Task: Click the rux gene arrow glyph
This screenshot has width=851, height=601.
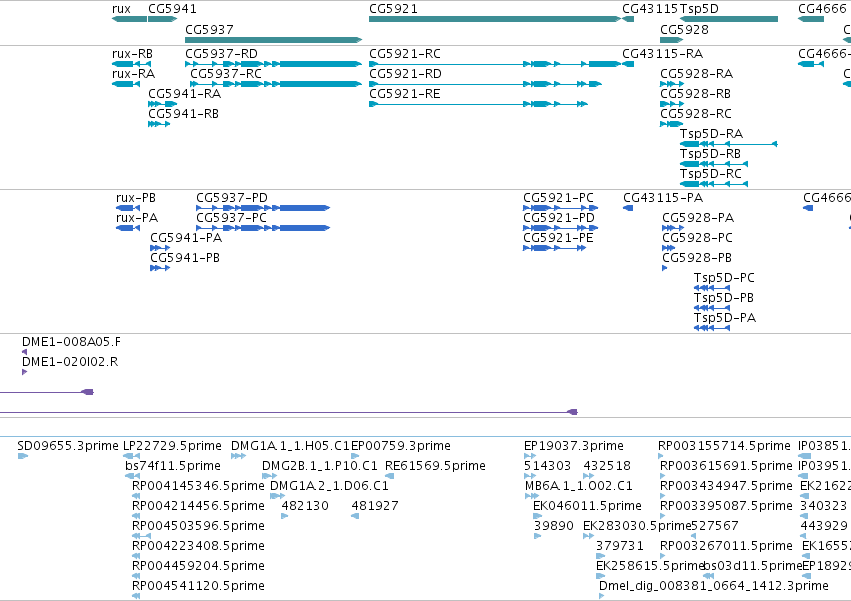Action: [129, 19]
